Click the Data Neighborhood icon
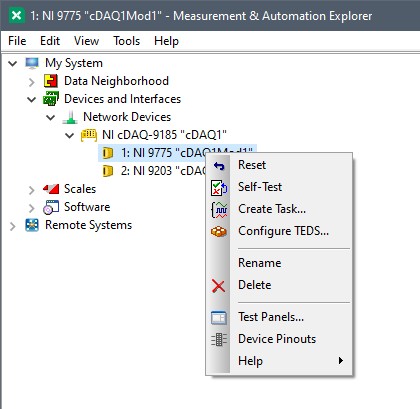 click(51, 81)
